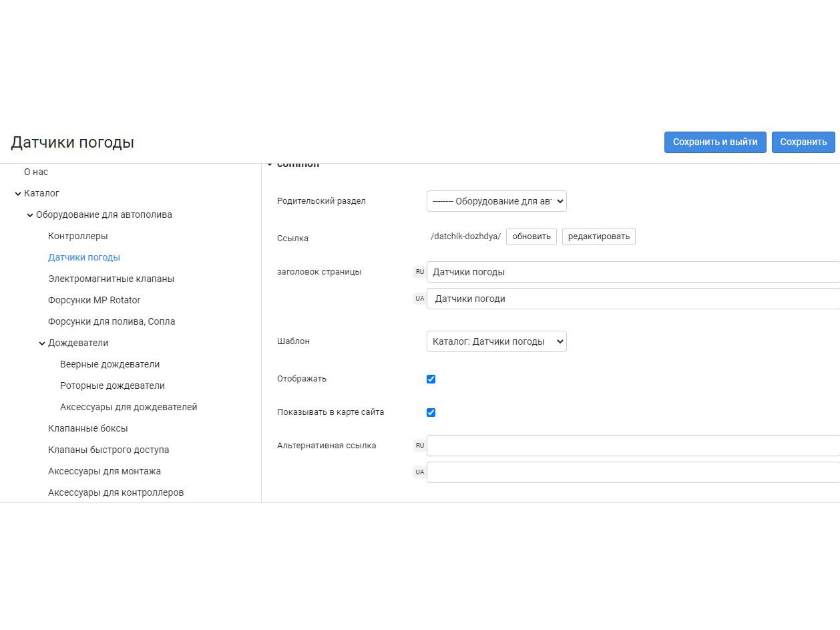Image resolution: width=840 pixels, height=630 pixels.
Task: Open the Родительский раздел dropdown
Action: point(497,201)
